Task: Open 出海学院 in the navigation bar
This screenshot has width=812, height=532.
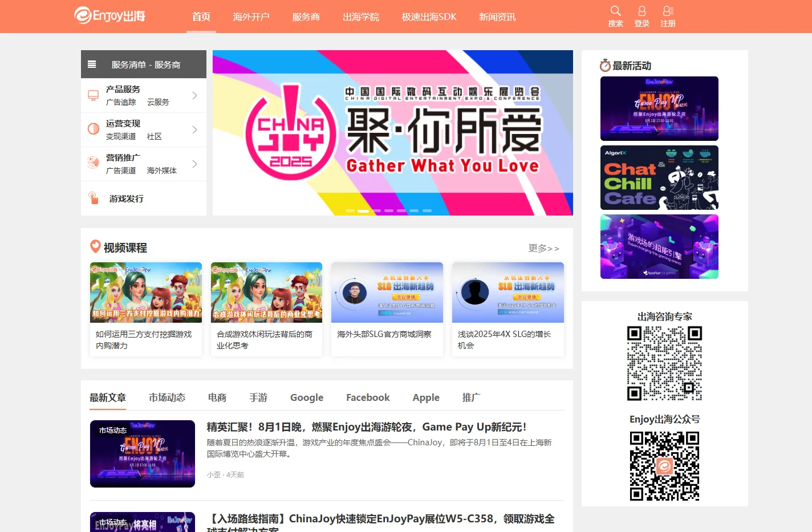Action: pos(361,17)
